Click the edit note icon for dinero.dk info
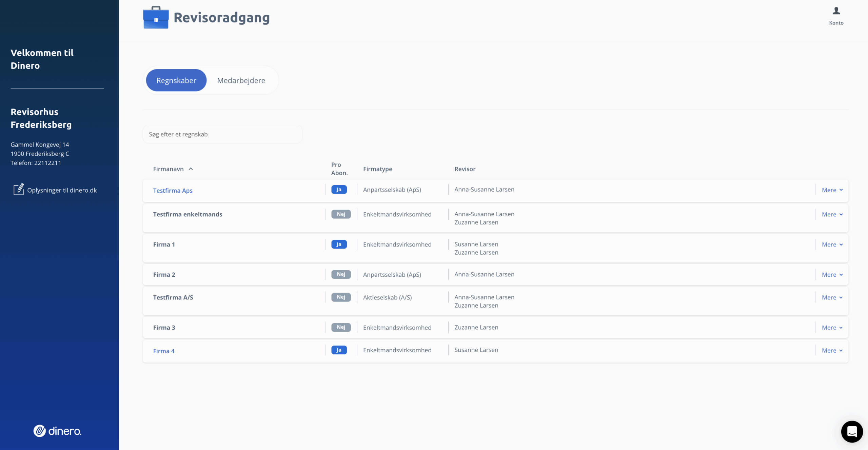This screenshot has height=450, width=868. pos(18,190)
